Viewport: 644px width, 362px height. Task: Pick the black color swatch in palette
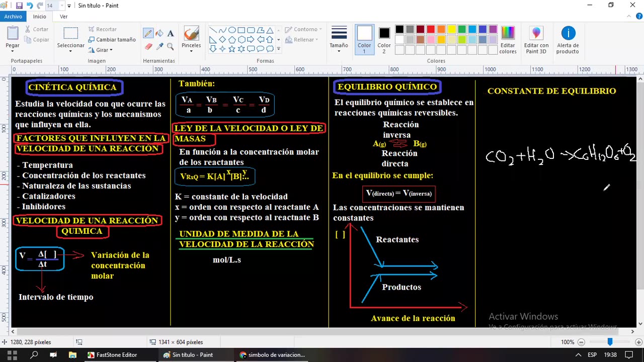(x=399, y=30)
